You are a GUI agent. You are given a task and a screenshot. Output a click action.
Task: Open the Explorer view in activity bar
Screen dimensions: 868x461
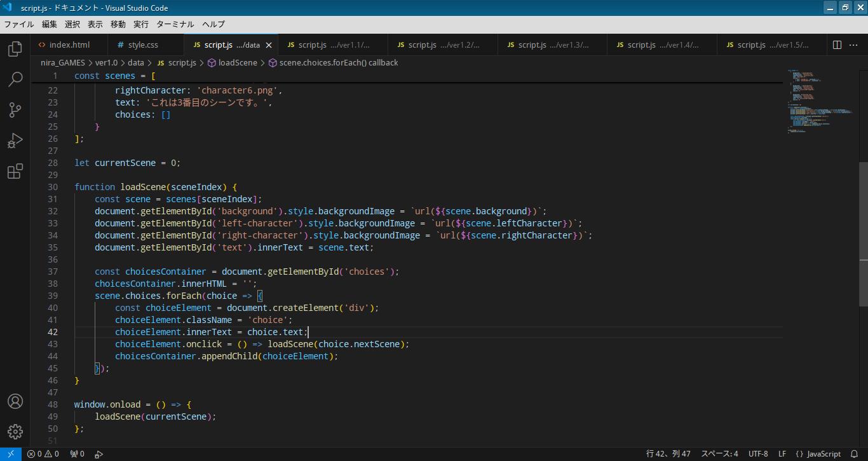point(15,49)
